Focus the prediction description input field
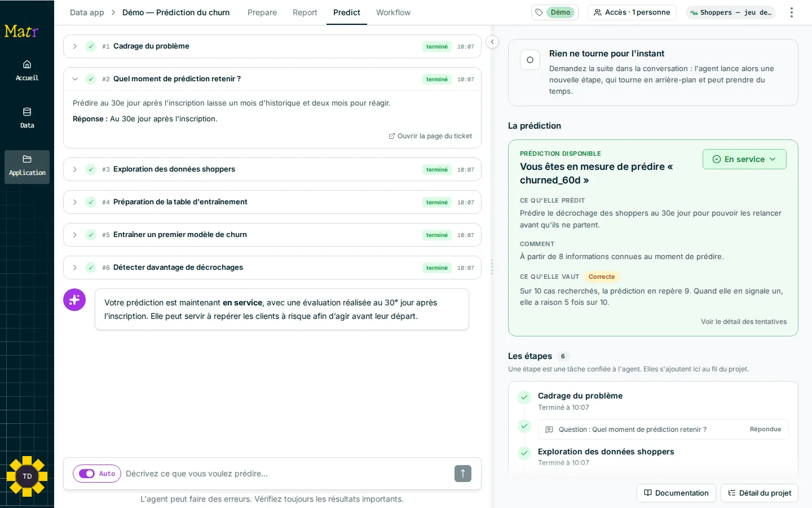Viewport: 812px width, 508px height. pos(286,474)
